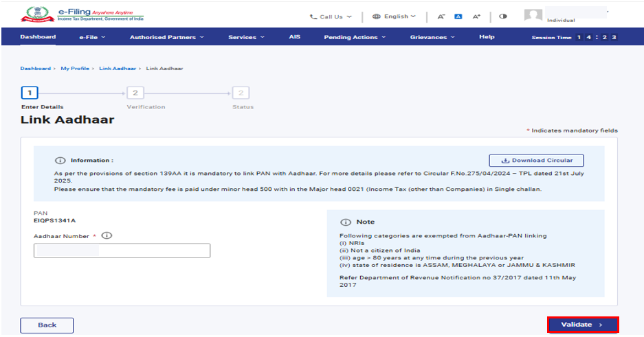Click the Link Aadhaar page heading
Screen dimensions: 644x337
(x=67, y=119)
